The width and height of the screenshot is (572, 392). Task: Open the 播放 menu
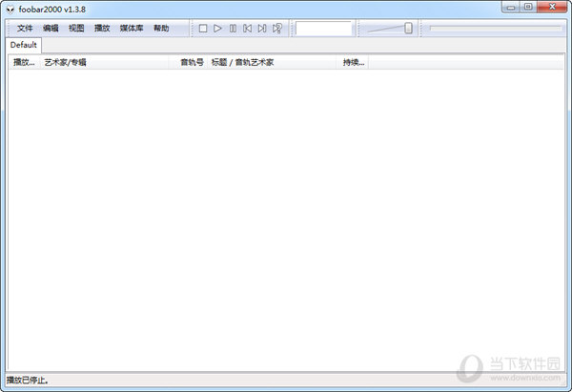pos(102,28)
